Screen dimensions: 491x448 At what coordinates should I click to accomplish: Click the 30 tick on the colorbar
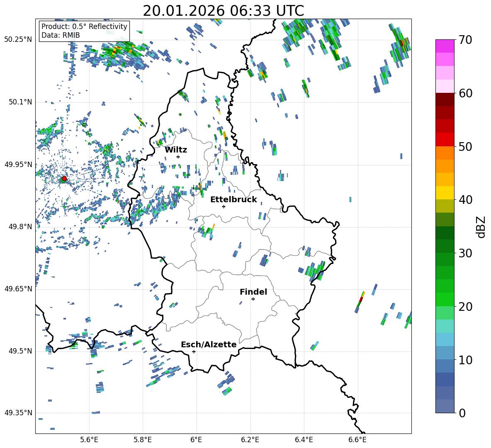click(466, 253)
